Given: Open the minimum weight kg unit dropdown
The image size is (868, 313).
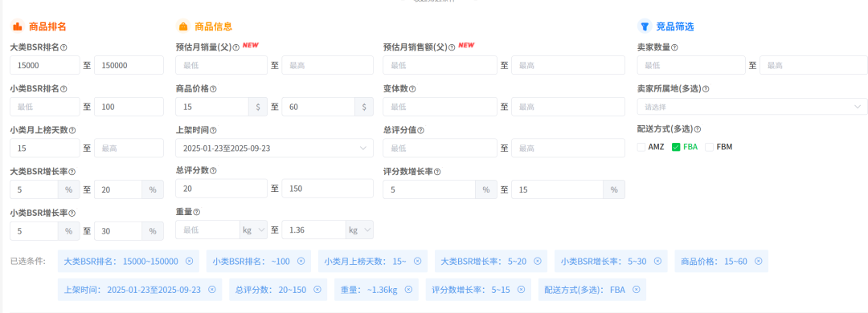Looking at the screenshot, I should click(253, 230).
